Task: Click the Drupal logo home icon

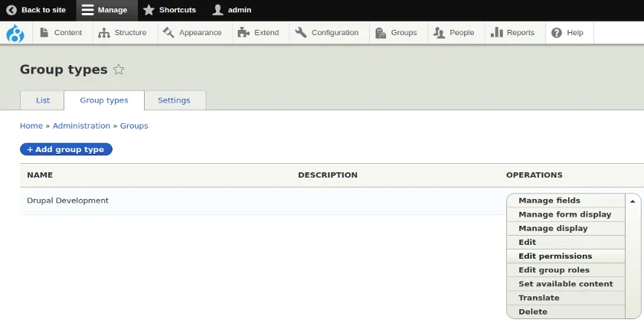Action: [15, 33]
